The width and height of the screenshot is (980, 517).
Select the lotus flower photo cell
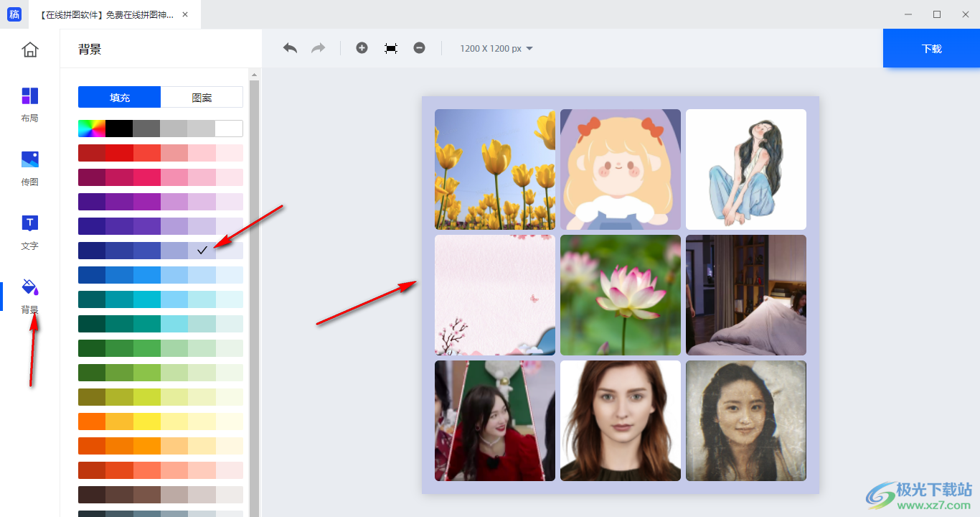click(621, 295)
